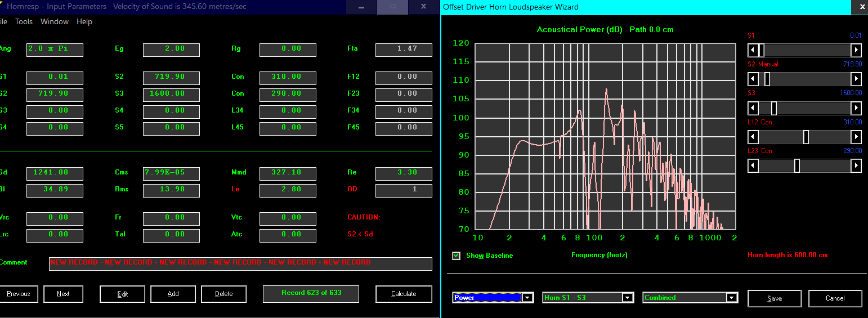
Task: Select the Ang field showing 2.0 x Pi
Action: click(55, 50)
